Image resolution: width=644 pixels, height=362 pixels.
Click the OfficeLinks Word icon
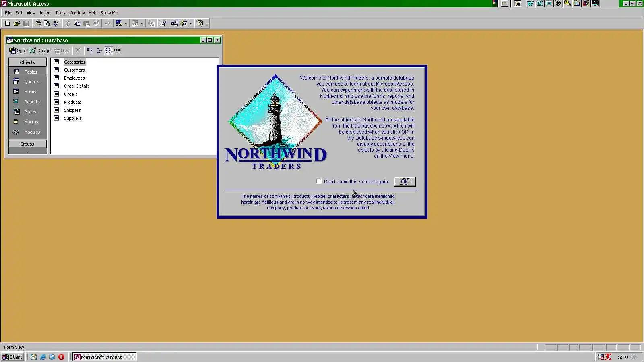coord(119,23)
